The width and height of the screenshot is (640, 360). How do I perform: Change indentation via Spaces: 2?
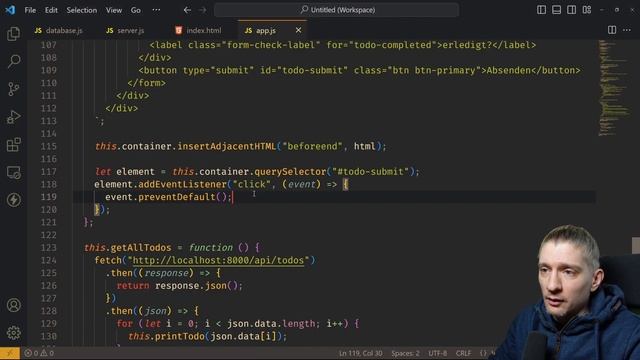point(405,353)
